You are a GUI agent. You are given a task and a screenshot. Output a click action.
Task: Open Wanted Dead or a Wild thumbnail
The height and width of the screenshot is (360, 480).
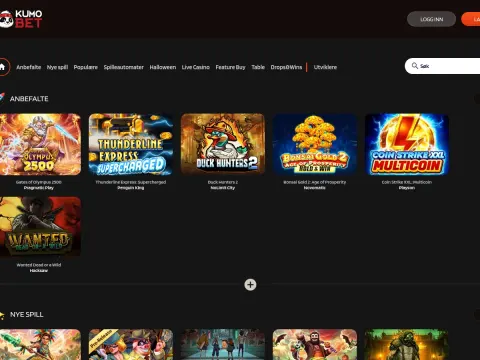click(x=40, y=227)
